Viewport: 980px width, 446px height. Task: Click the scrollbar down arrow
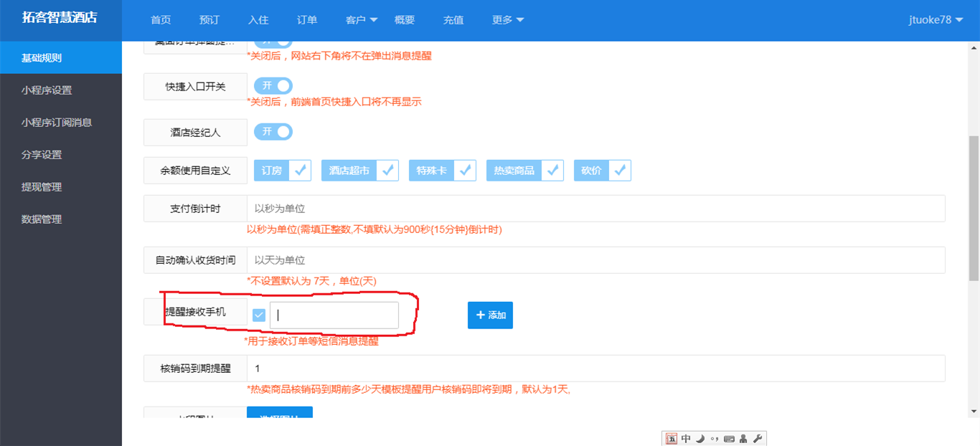pyautogui.click(x=974, y=412)
